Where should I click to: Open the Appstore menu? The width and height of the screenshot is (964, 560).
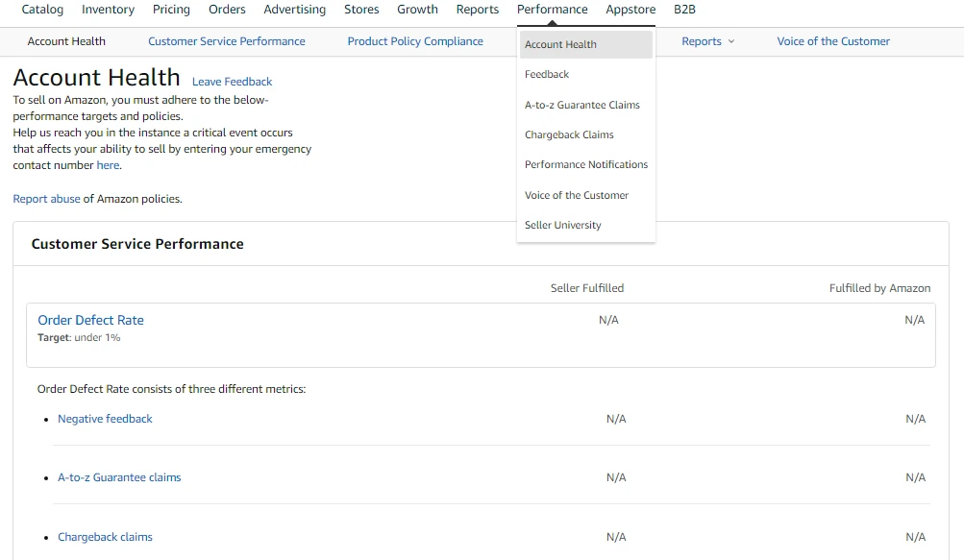630,10
